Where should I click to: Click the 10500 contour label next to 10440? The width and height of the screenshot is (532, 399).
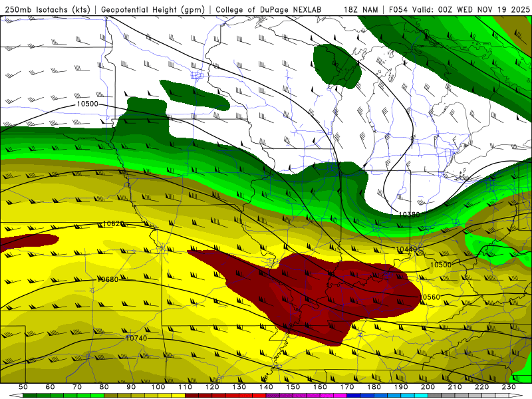click(441, 265)
